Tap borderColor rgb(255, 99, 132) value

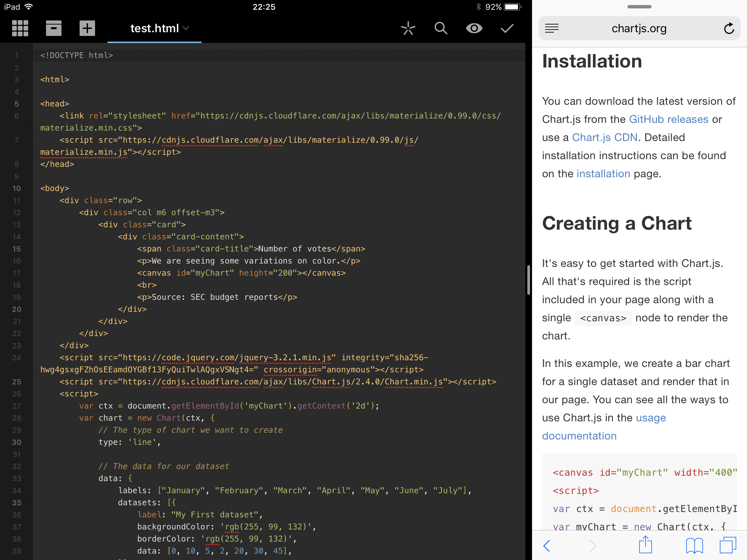247,539
